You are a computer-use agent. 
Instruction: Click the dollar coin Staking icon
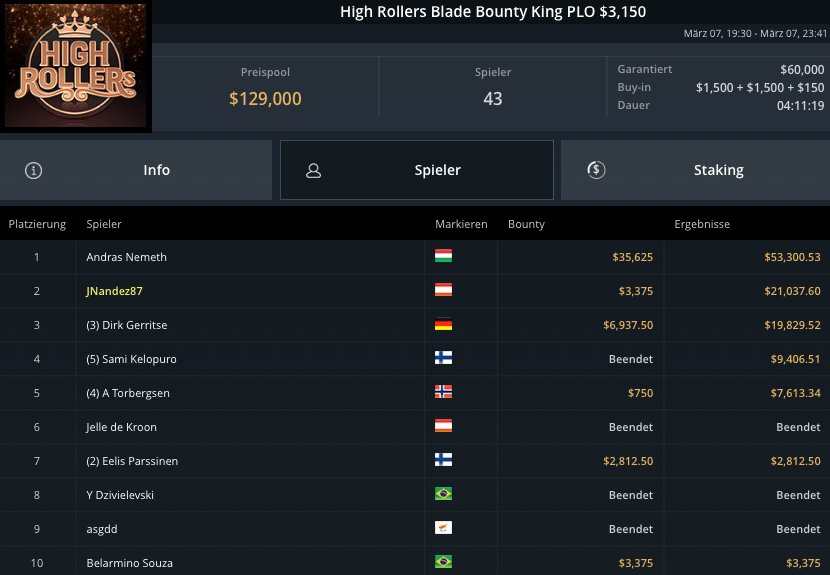pyautogui.click(x=595, y=170)
